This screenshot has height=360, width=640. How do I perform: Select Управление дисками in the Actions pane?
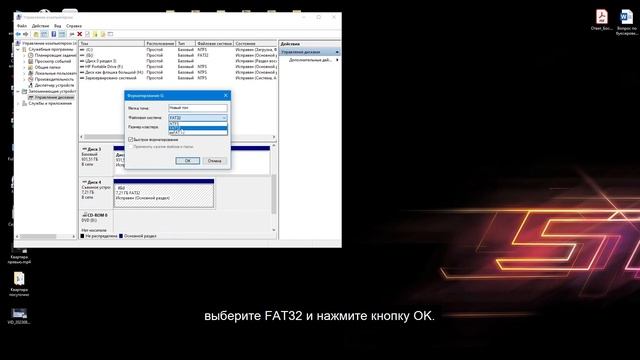pos(309,52)
